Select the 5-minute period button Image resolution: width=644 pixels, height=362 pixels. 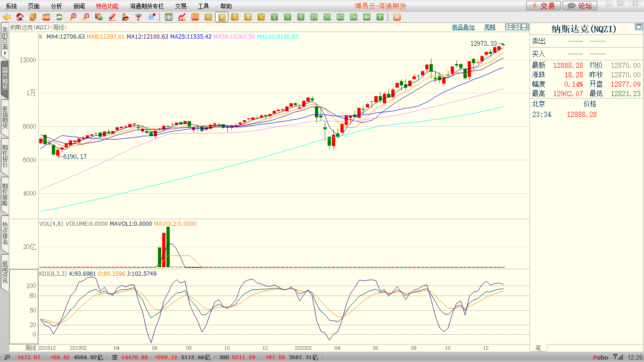301,17
